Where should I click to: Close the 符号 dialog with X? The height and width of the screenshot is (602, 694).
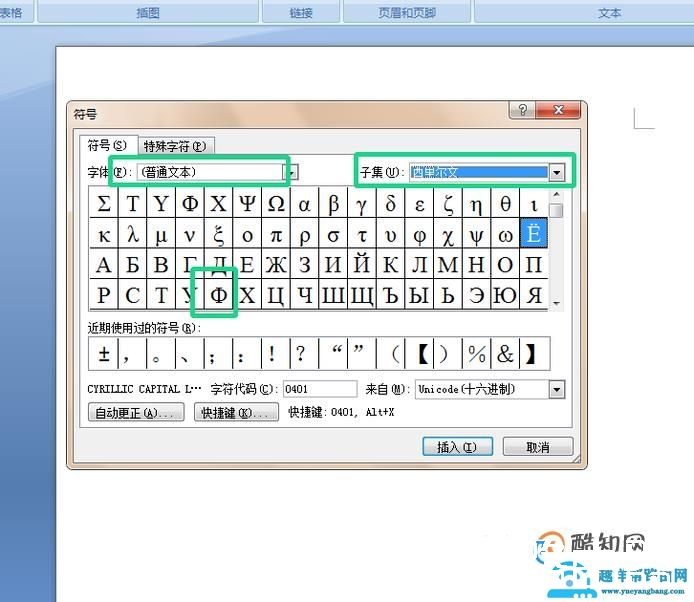(558, 110)
